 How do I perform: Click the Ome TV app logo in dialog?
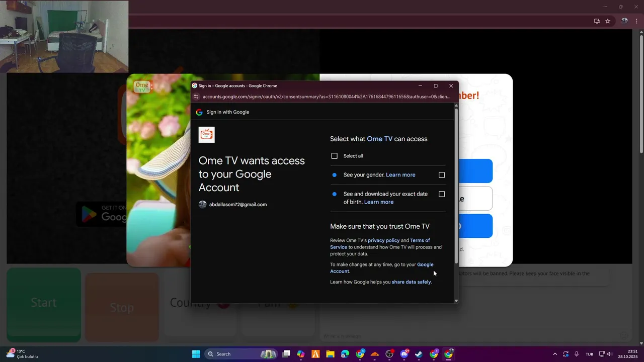(x=206, y=135)
